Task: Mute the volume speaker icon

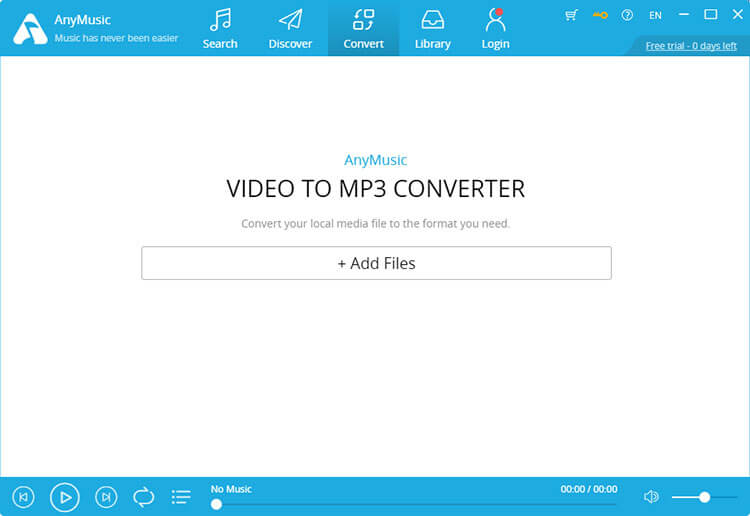Action: coord(651,497)
